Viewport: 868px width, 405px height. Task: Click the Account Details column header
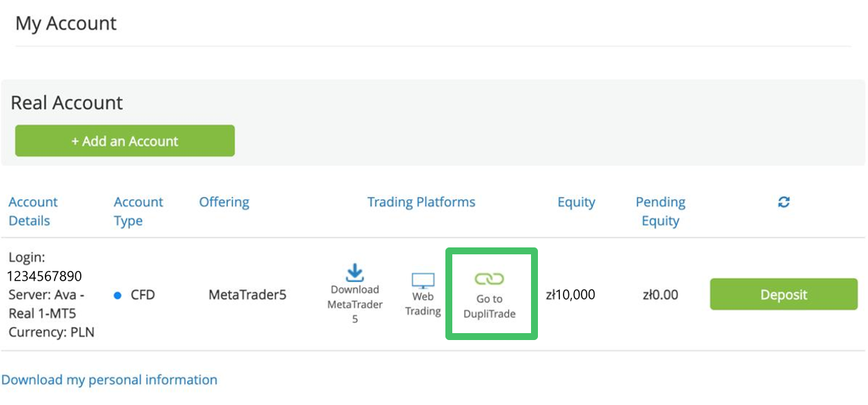(x=33, y=211)
